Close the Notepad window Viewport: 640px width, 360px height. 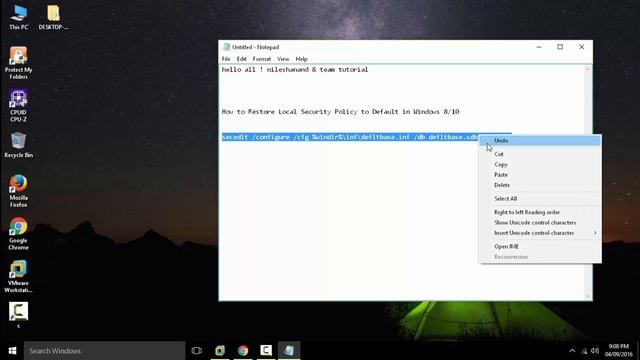click(582, 47)
